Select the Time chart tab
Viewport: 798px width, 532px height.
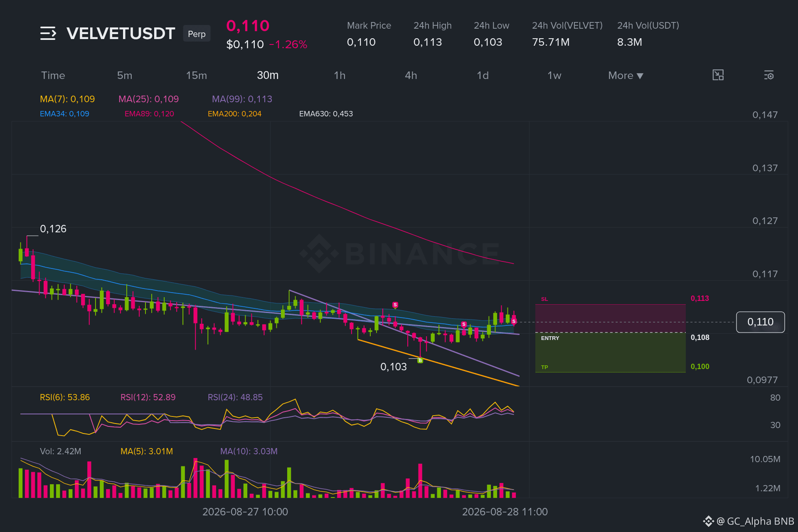[x=53, y=75]
